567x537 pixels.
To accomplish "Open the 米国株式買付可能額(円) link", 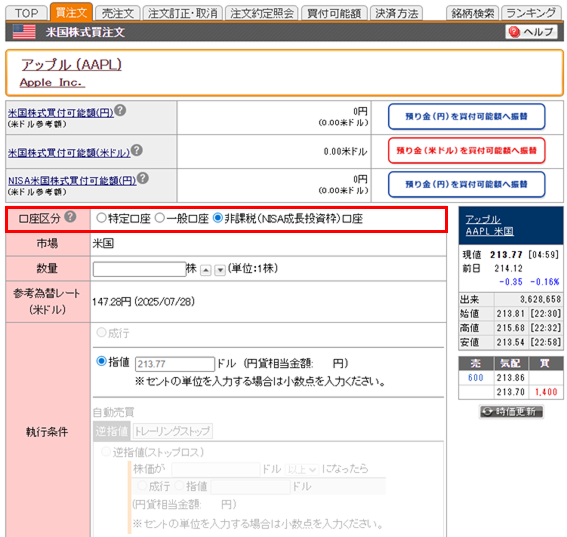I will coord(61,112).
